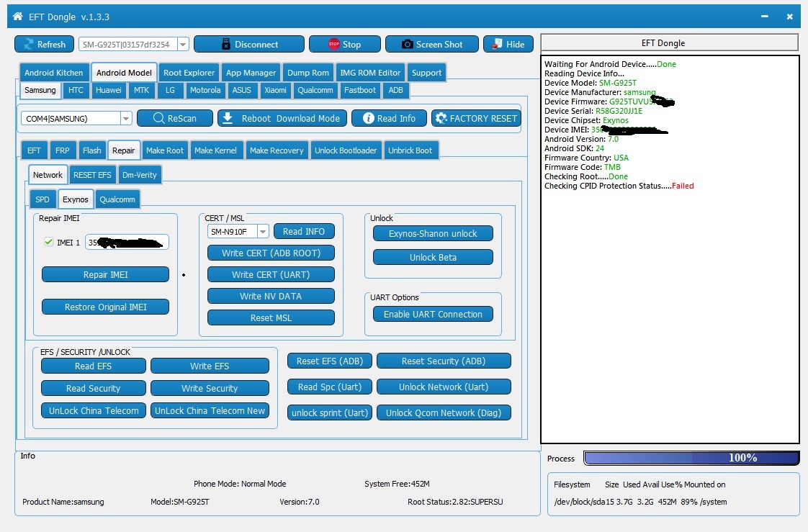808x532 pixels.
Task: Click the Reset MSL button
Action: 271,317
